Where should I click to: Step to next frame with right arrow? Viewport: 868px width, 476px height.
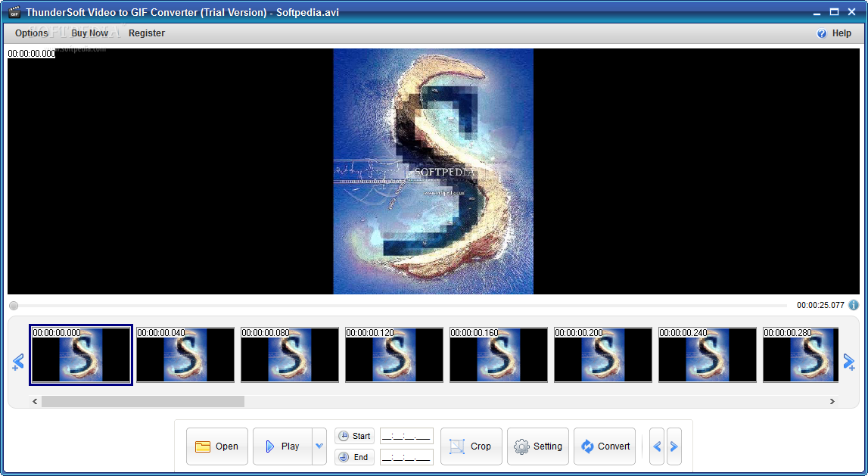[674, 446]
